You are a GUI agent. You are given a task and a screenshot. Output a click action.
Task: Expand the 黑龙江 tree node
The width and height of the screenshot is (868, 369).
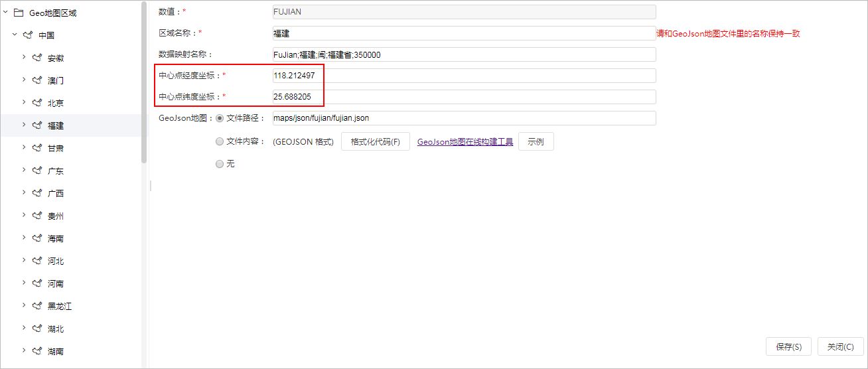(24, 305)
